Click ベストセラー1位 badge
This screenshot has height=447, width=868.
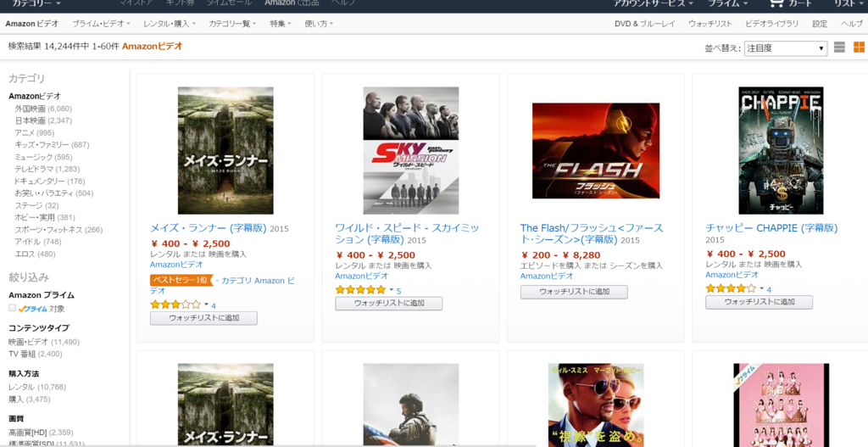coord(181,280)
